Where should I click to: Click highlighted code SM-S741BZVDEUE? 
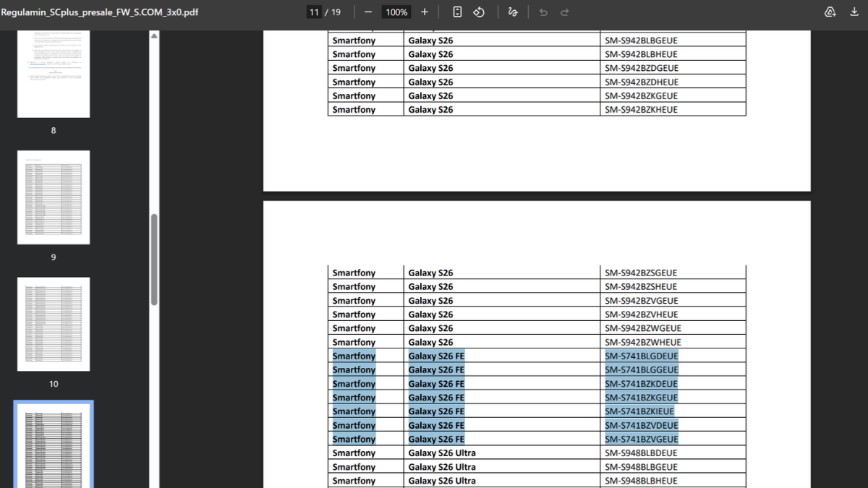click(x=641, y=425)
